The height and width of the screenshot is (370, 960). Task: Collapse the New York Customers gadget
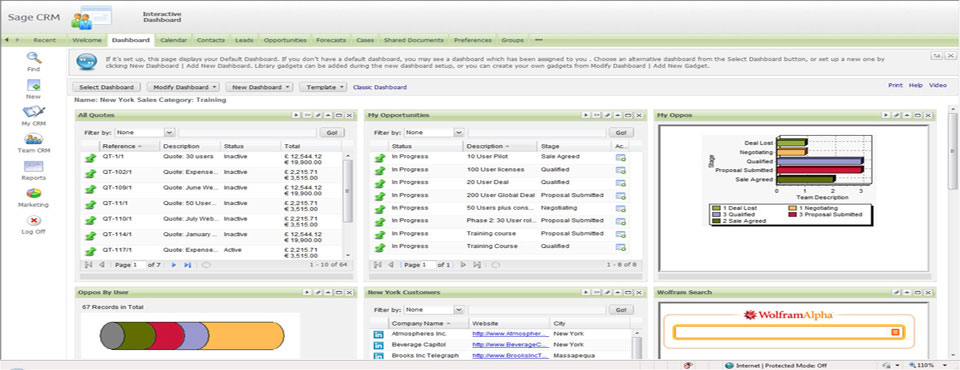tap(618, 292)
